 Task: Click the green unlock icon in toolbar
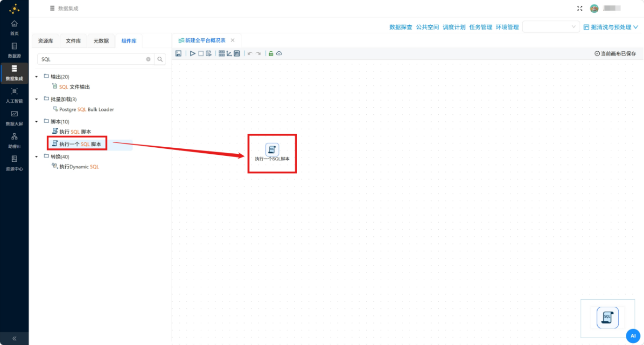[271, 54]
